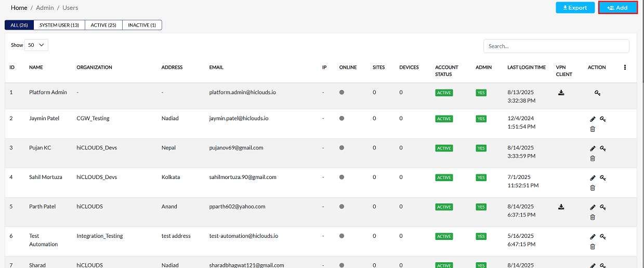Go to Home in the breadcrumb
The image size is (644, 268).
[19, 8]
